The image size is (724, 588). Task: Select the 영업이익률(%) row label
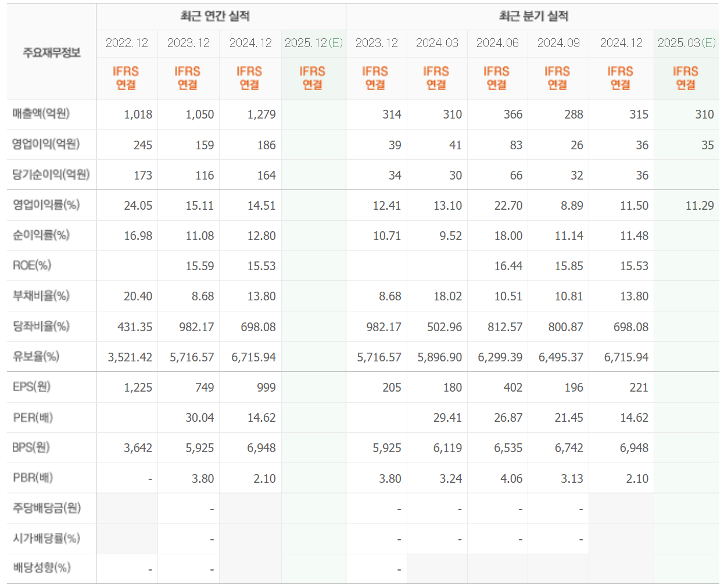[x=46, y=205]
